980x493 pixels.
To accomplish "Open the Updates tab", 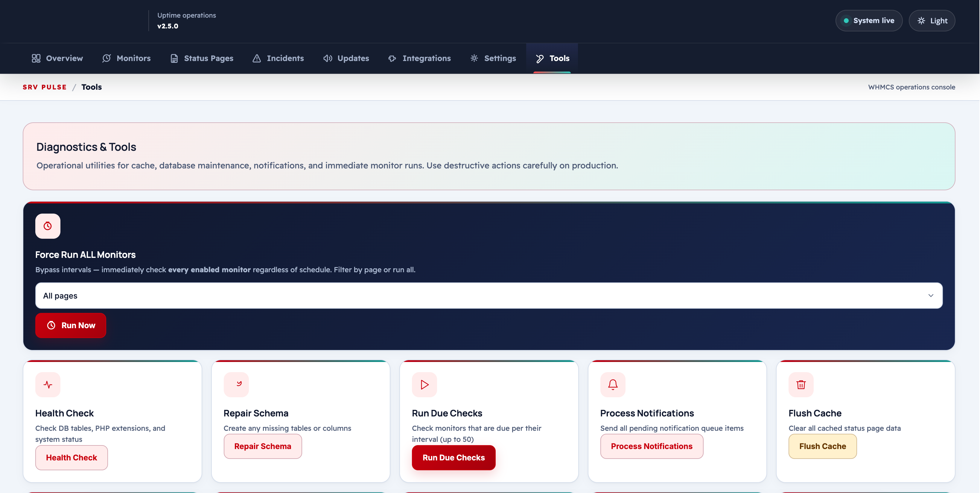I will click(346, 58).
